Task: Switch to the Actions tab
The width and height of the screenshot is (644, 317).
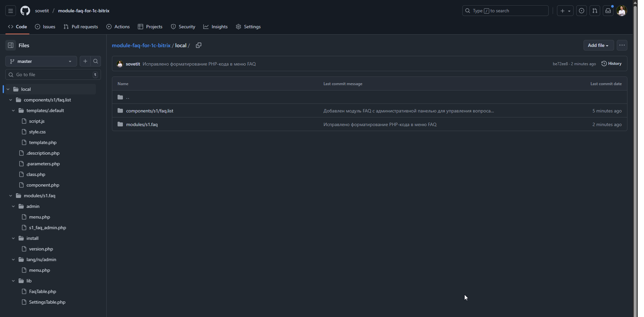Action: 118,27
